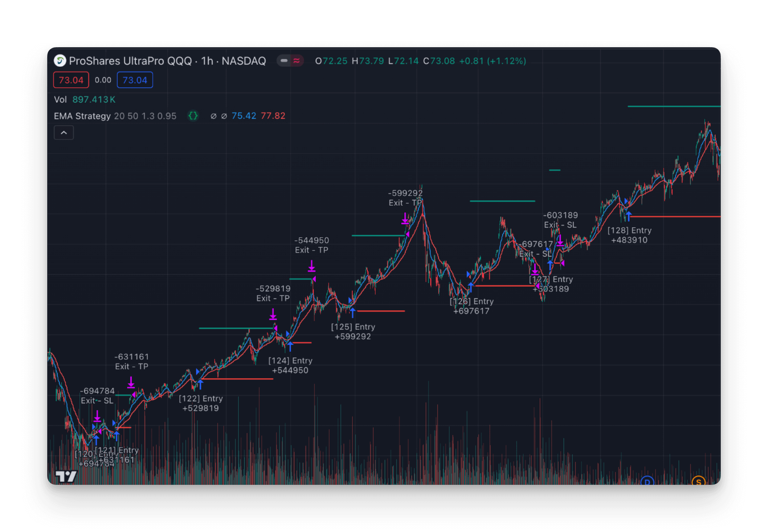Click the red EMA value 77.82
This screenshot has width=768, height=532.
pos(273,116)
